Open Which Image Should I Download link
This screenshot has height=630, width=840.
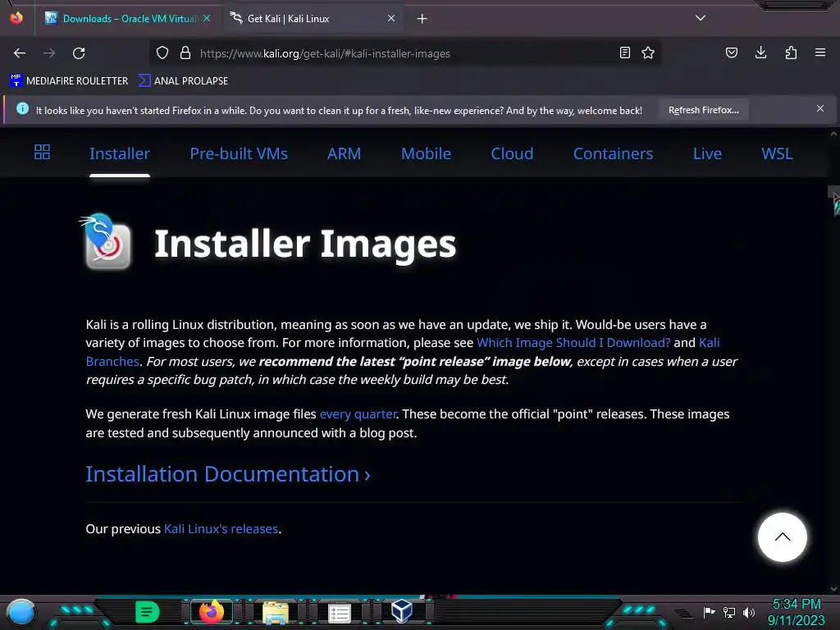(x=573, y=343)
